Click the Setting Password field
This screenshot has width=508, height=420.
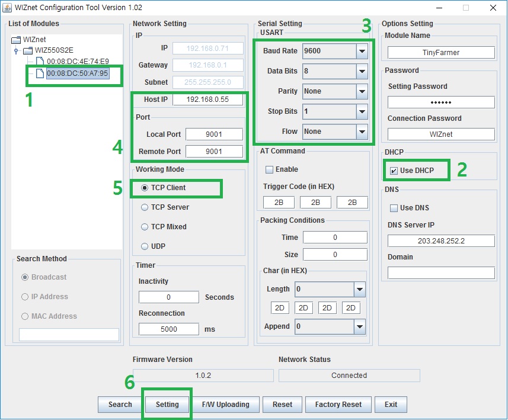441,102
